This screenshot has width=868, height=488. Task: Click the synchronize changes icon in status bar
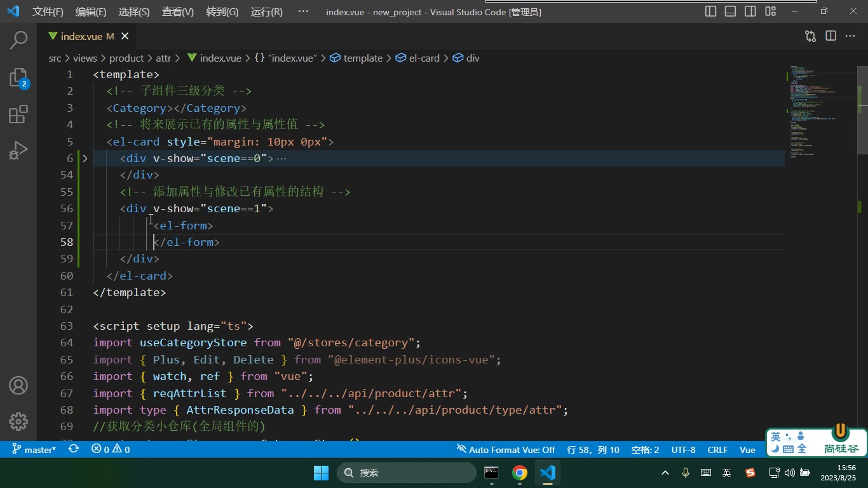(x=74, y=449)
